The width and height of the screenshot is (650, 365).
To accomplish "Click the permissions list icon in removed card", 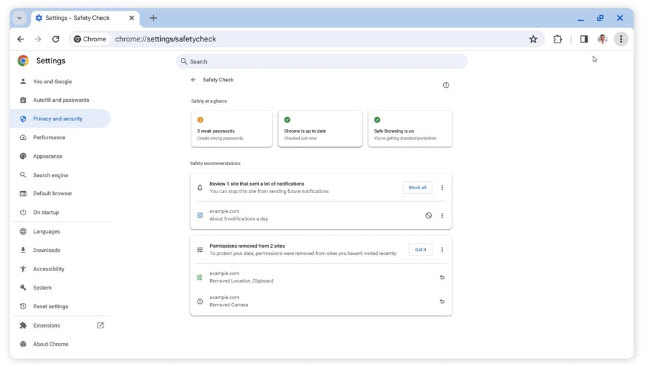I will [200, 250].
